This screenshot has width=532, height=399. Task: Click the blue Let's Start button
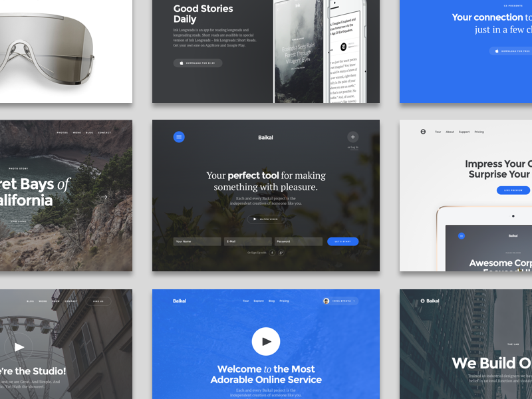pos(342,241)
